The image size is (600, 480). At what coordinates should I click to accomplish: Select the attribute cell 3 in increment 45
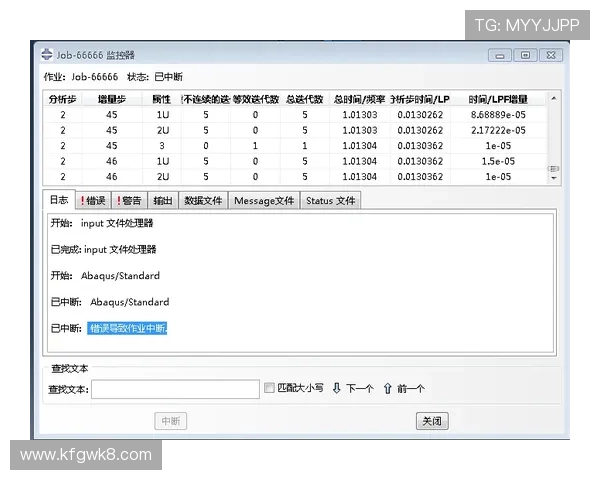(162, 146)
